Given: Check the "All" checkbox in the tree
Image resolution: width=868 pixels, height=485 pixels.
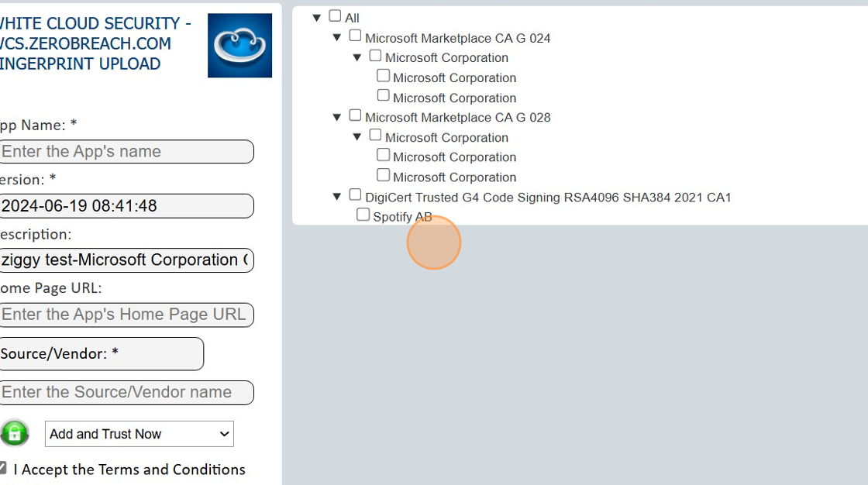Looking at the screenshot, I should (335, 15).
